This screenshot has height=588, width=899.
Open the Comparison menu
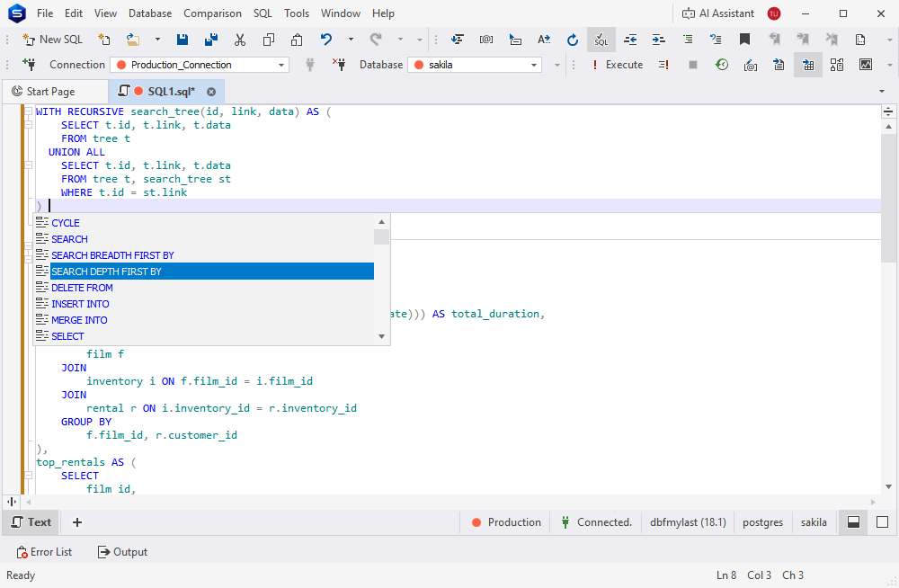point(212,13)
